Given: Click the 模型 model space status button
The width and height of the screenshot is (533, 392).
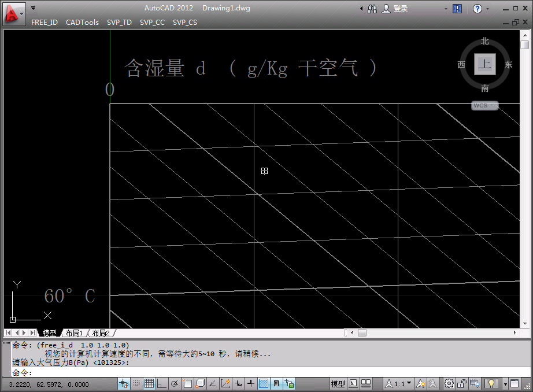Looking at the screenshot, I should click(338, 384).
